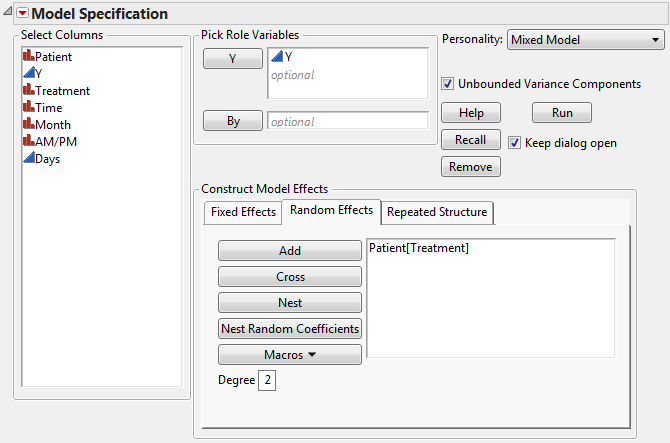Open the Repeated Structure tab
The height and width of the screenshot is (443, 670).
[x=437, y=212]
